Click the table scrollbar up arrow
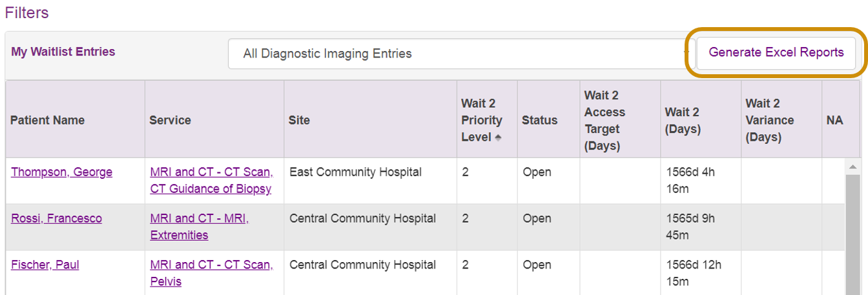 point(852,166)
